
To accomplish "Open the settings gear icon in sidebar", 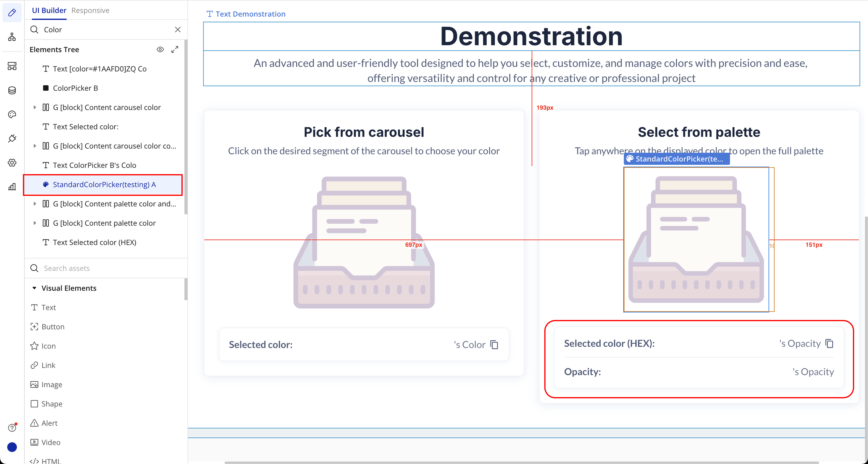I will point(12,163).
